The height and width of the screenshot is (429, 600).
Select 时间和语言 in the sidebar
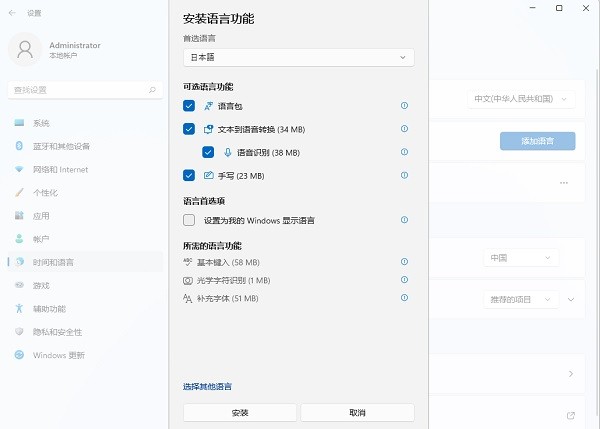(x=85, y=262)
